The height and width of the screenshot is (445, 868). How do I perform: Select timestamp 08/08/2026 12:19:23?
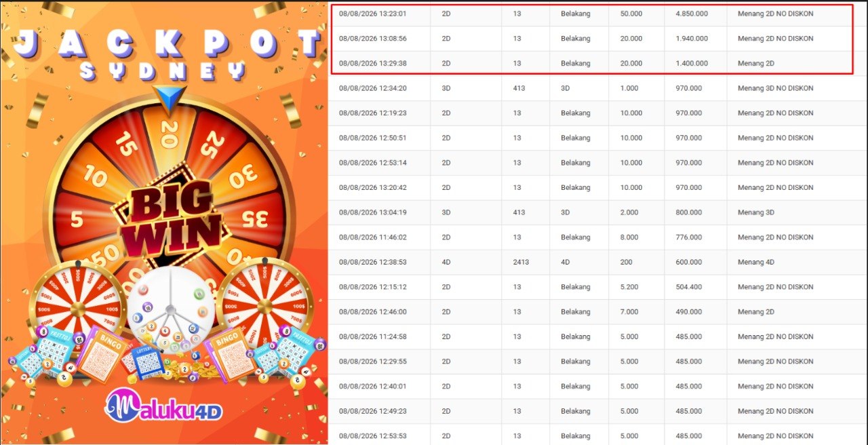coord(372,113)
